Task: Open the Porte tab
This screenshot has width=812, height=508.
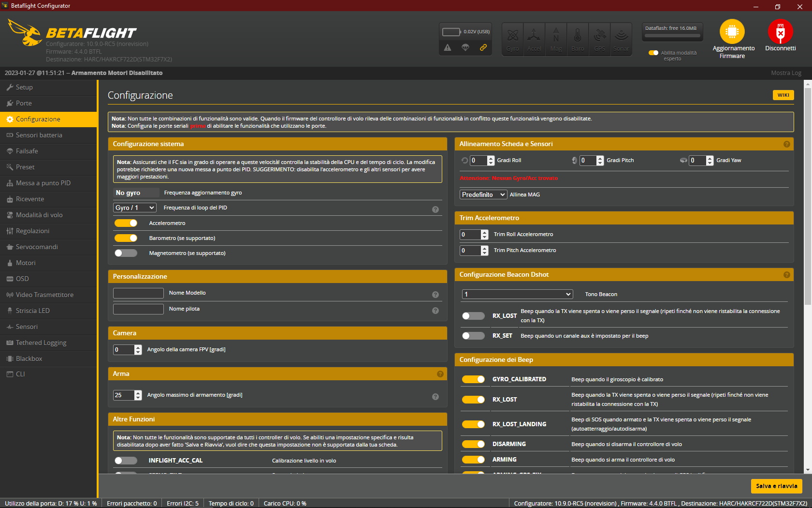Action: coord(48,104)
